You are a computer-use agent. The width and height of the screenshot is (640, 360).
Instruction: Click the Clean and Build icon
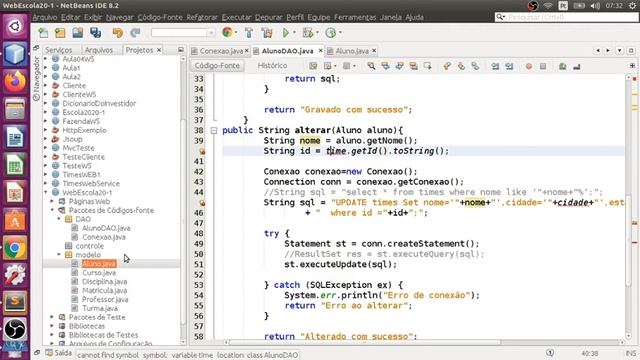pyautogui.click(x=267, y=33)
